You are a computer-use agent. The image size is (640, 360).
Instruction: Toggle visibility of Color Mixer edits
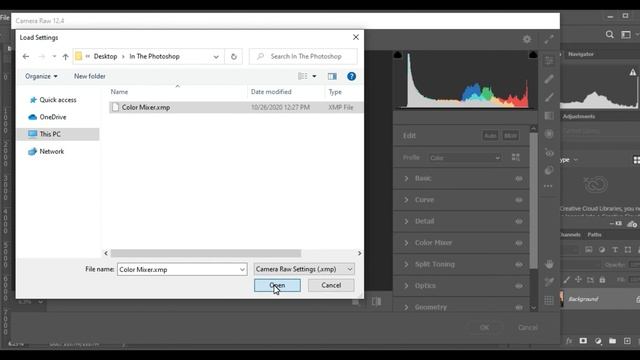tap(519, 243)
